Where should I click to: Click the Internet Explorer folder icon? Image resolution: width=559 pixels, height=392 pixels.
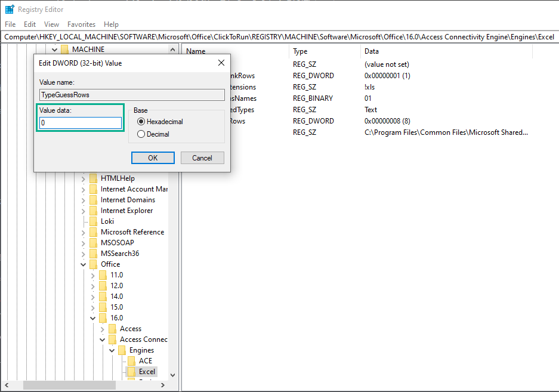coord(93,210)
